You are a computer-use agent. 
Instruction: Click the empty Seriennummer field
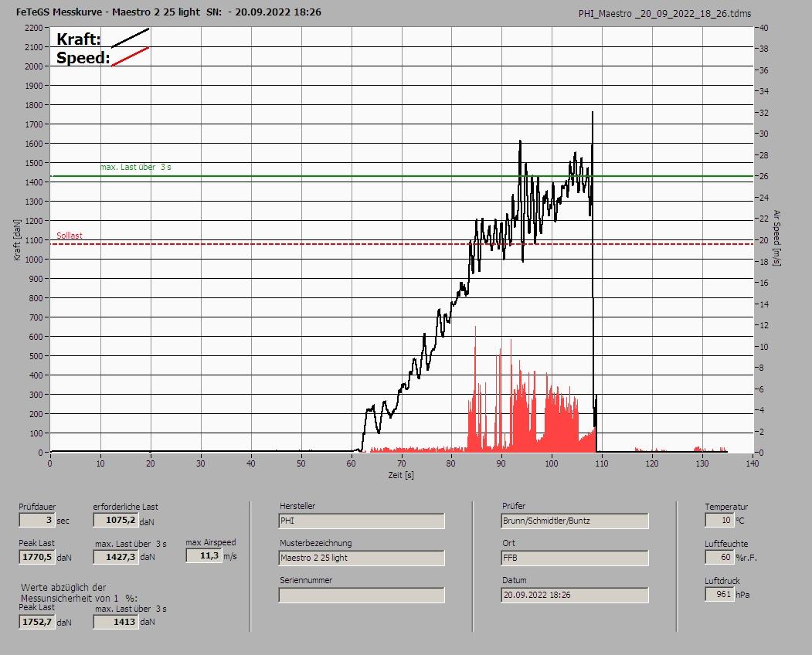(362, 595)
